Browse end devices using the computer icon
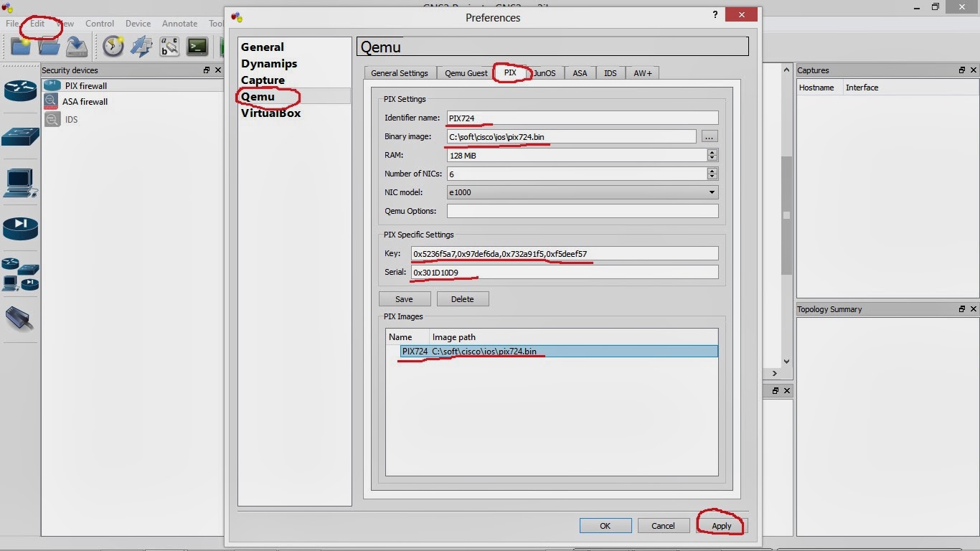Viewport: 980px width, 551px height. (20, 183)
